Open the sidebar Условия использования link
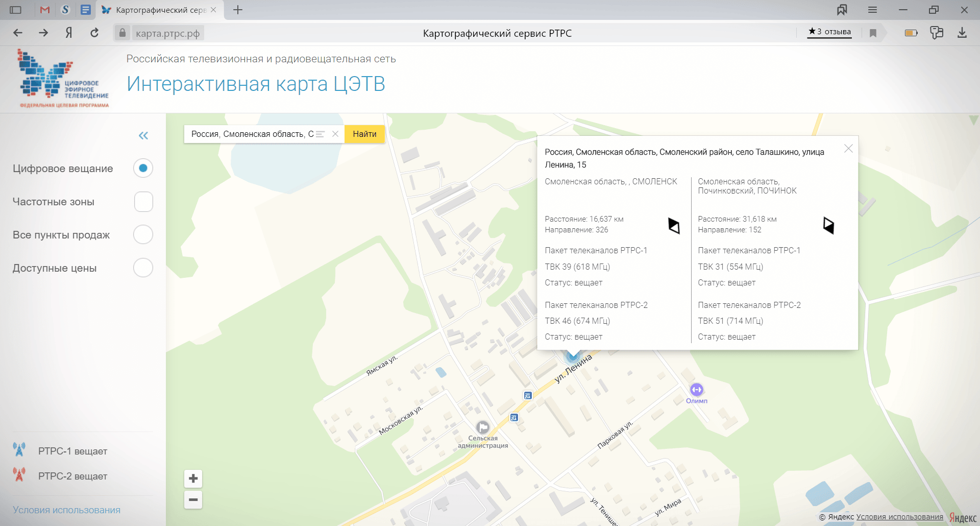 (66, 510)
